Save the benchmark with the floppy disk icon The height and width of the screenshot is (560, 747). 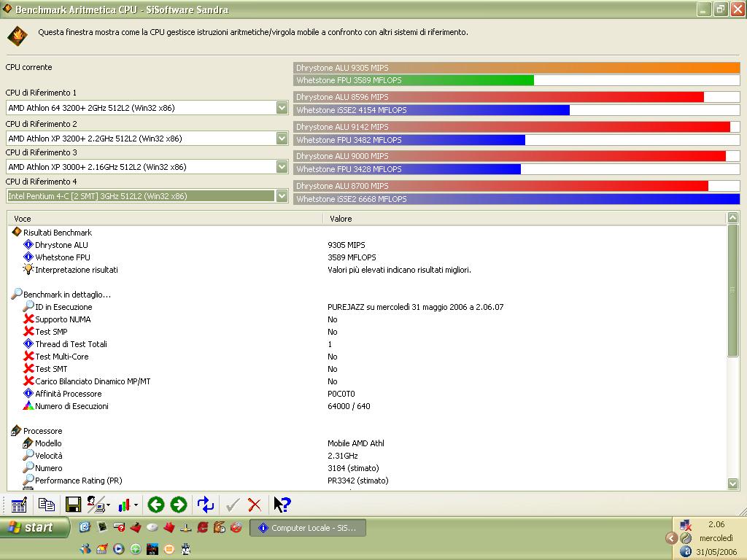(x=73, y=505)
